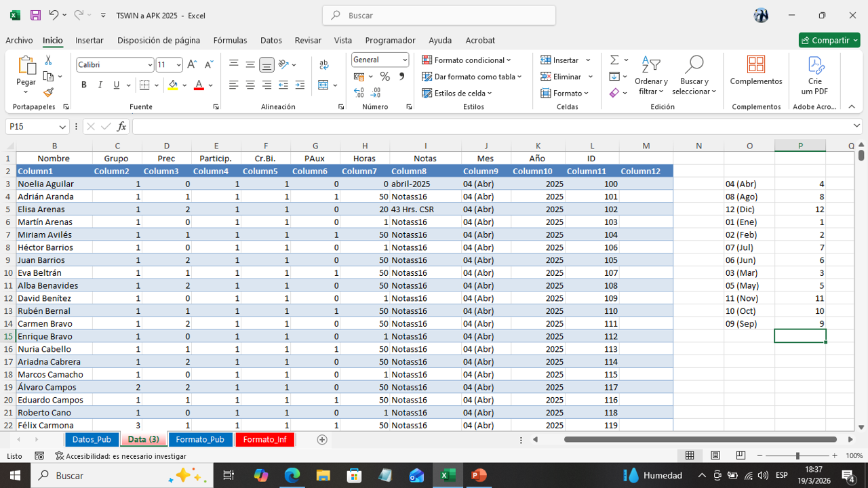The height and width of the screenshot is (488, 868).
Task: Open the font size dropdown
Action: (179, 65)
